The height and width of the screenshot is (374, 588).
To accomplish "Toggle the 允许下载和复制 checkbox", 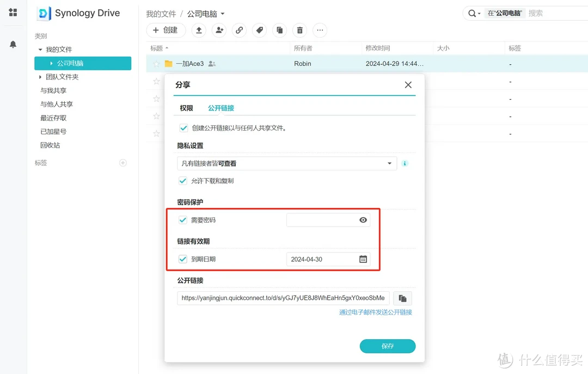I will pos(183,181).
